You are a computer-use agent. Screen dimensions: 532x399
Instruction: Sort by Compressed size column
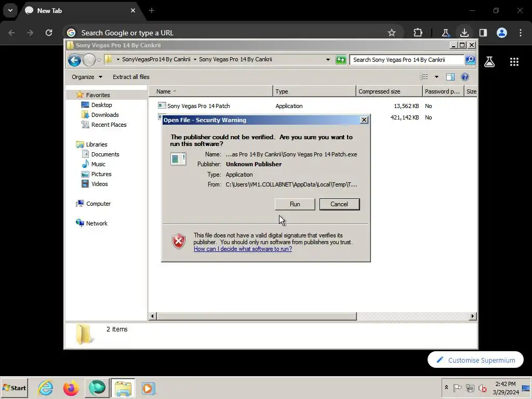coord(389,91)
